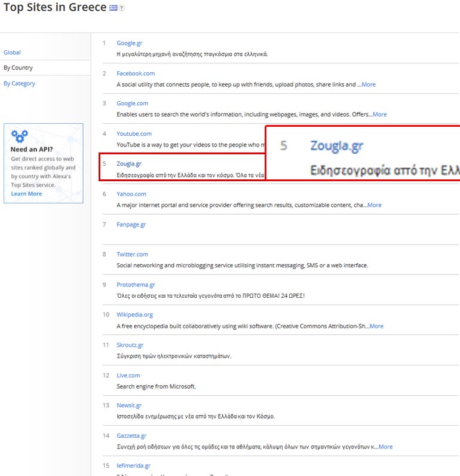Open the Youtube.com listing
This screenshot has width=460, height=476.
pos(134,134)
